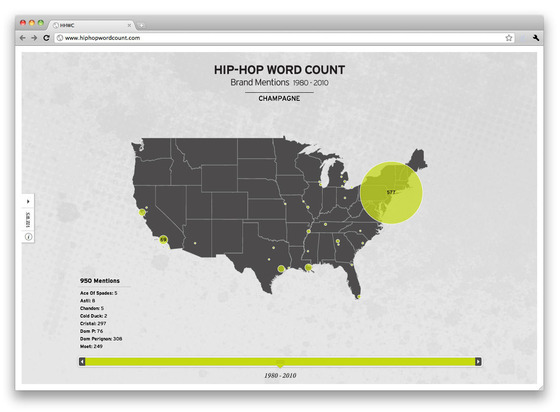Select the 69 bubble in Southern California
The image size is (560, 412).
pos(163,240)
